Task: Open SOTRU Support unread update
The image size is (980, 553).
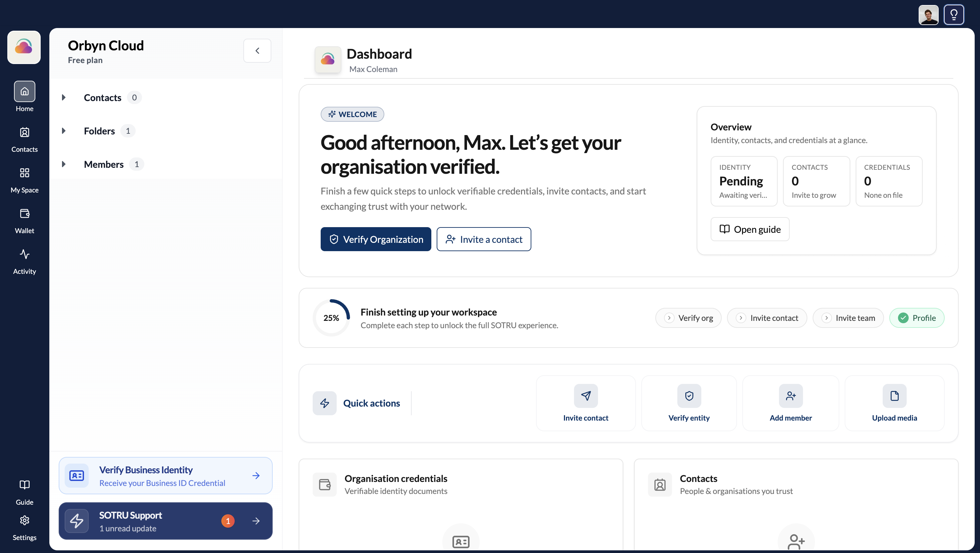Action: point(165,521)
